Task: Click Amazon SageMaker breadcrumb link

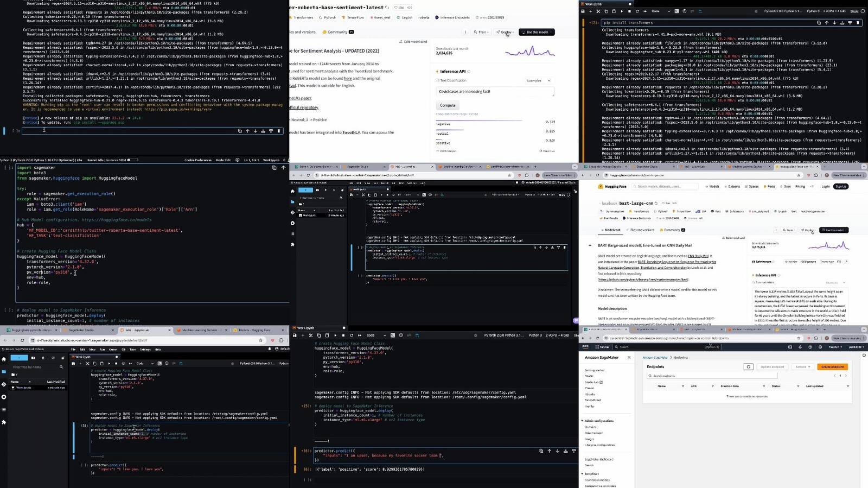Action: 655,357
